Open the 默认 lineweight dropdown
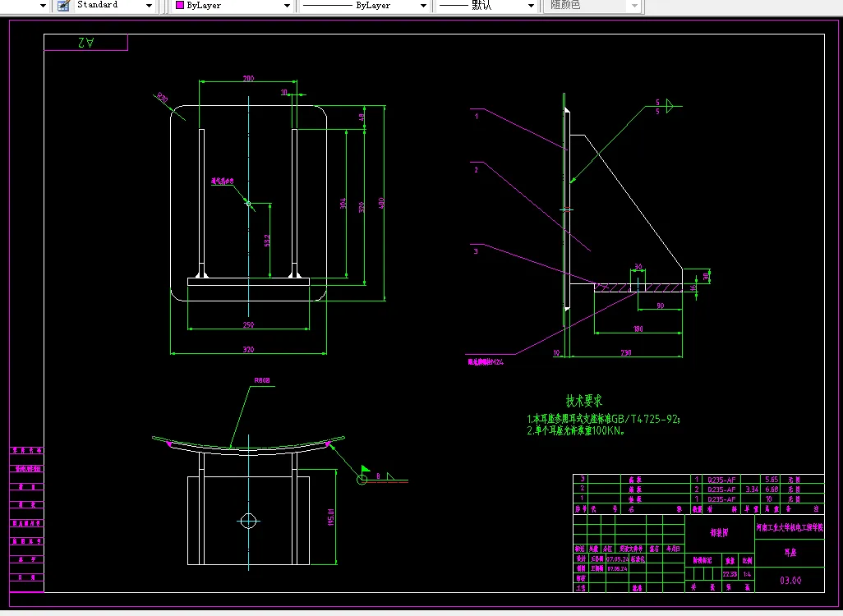Image resolution: width=843 pixels, height=616 pixels. pyautogui.click(x=531, y=6)
